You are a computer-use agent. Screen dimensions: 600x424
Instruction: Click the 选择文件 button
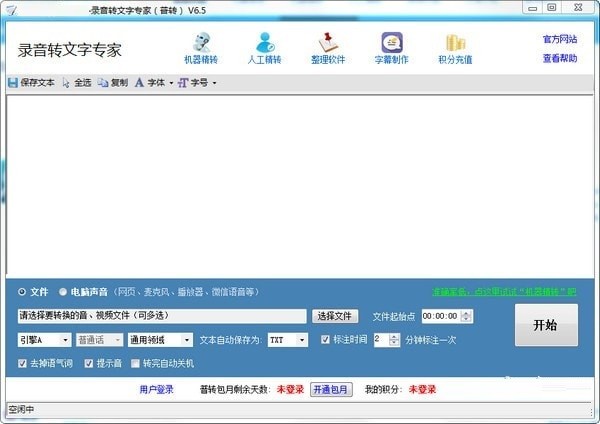point(335,316)
